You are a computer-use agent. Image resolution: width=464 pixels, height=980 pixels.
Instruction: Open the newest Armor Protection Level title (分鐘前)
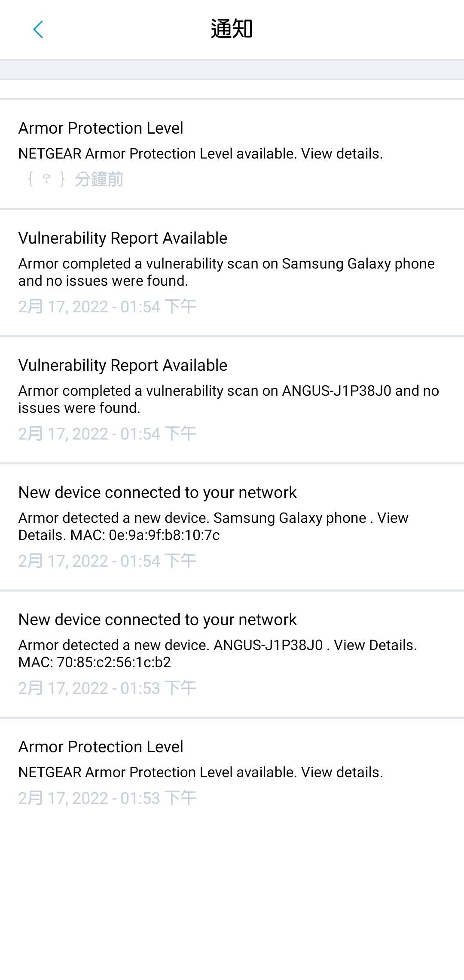pyautogui.click(x=101, y=128)
